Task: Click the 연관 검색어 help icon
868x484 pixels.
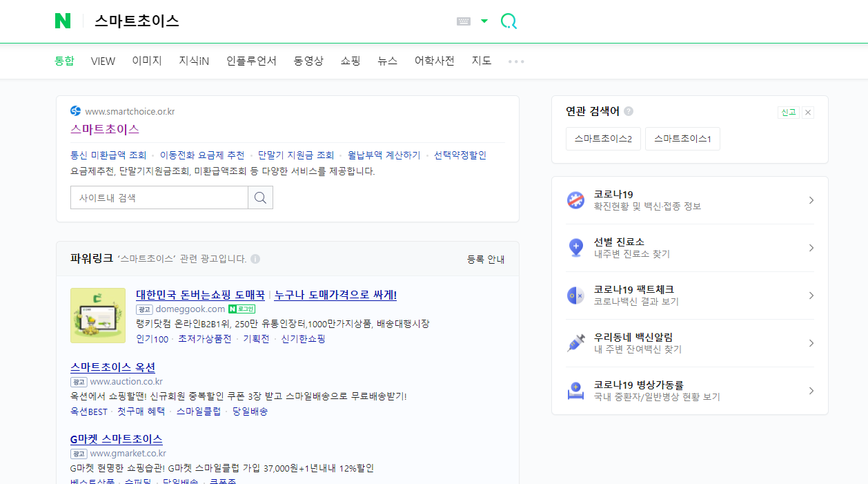Action: point(629,111)
